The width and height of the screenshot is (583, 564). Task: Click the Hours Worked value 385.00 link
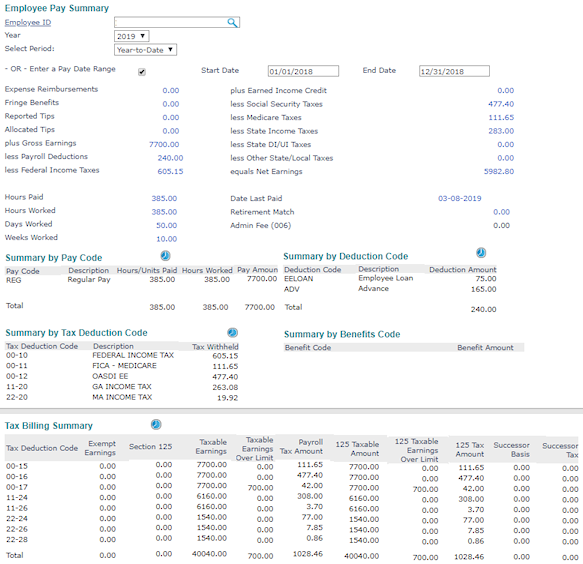tap(164, 212)
